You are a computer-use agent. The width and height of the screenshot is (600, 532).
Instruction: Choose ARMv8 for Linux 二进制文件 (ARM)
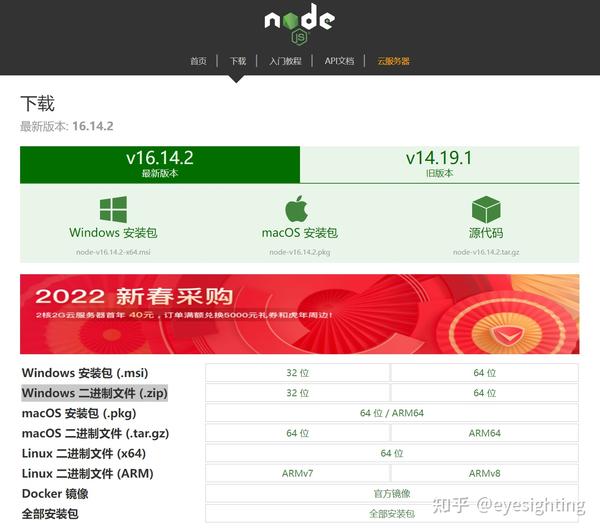pos(484,473)
